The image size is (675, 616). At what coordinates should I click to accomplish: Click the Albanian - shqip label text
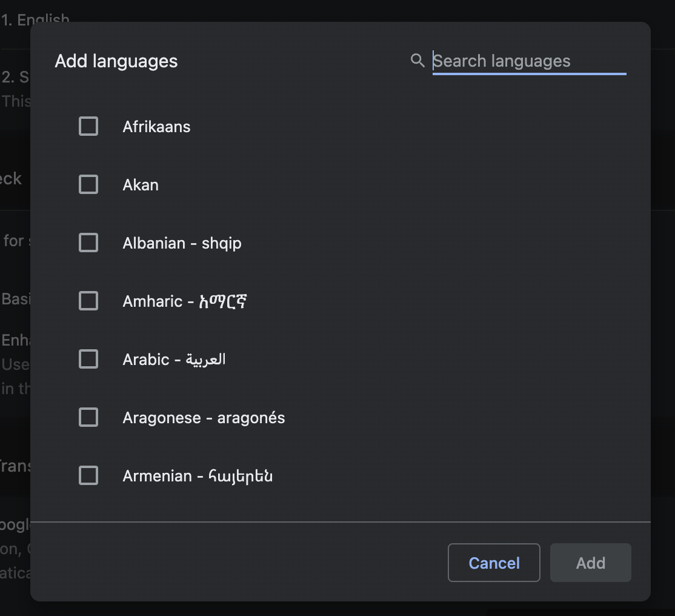[x=182, y=243]
